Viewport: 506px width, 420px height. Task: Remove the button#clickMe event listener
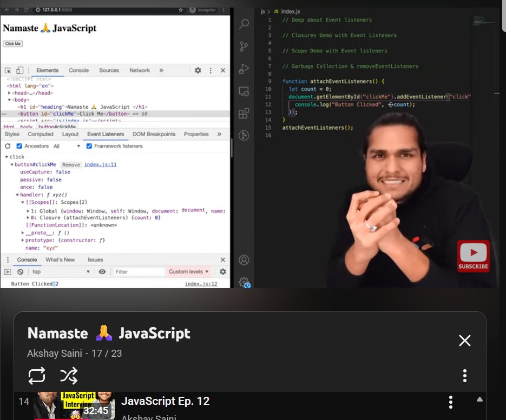click(71, 165)
